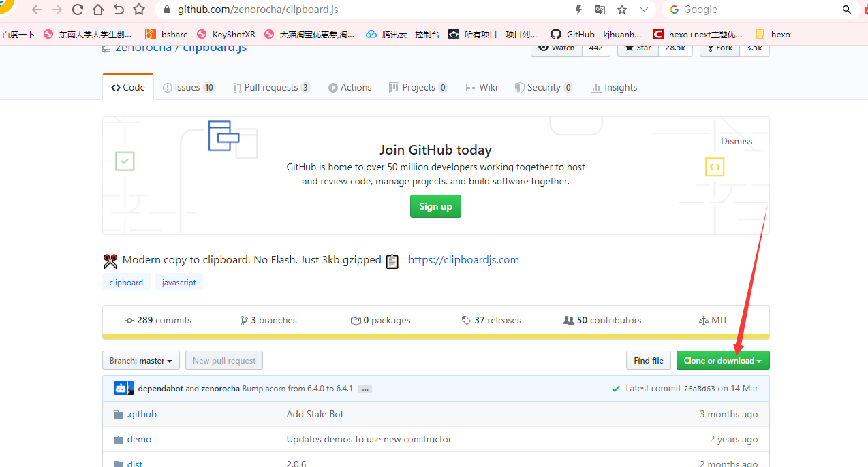This screenshot has width=868, height=467.
Task: Open the hexo+next主题优 bookmark
Action: [x=698, y=34]
